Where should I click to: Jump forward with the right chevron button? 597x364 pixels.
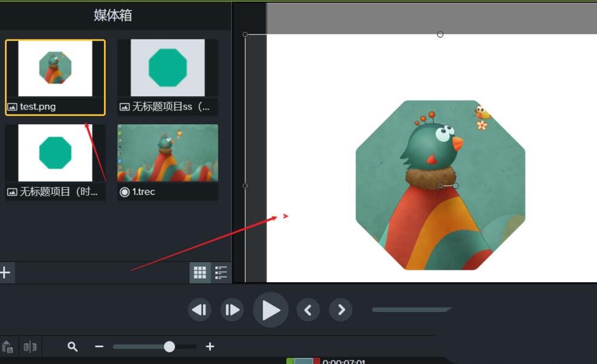pos(340,309)
